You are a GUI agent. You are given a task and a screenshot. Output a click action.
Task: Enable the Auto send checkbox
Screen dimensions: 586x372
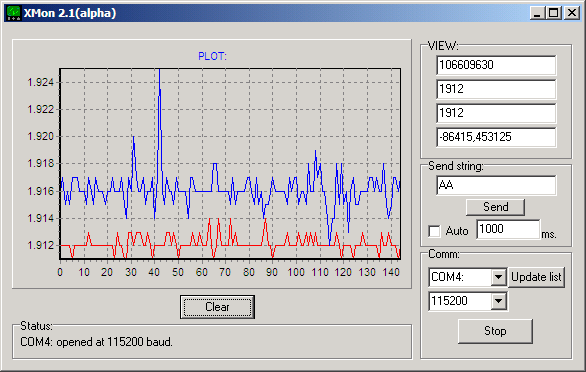pos(434,231)
